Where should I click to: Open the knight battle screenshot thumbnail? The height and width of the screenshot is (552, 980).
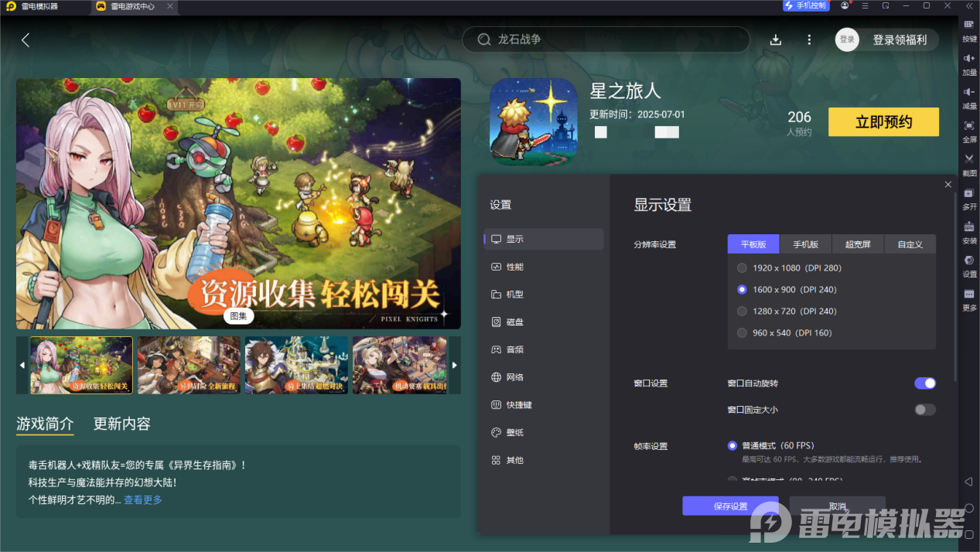(x=296, y=365)
